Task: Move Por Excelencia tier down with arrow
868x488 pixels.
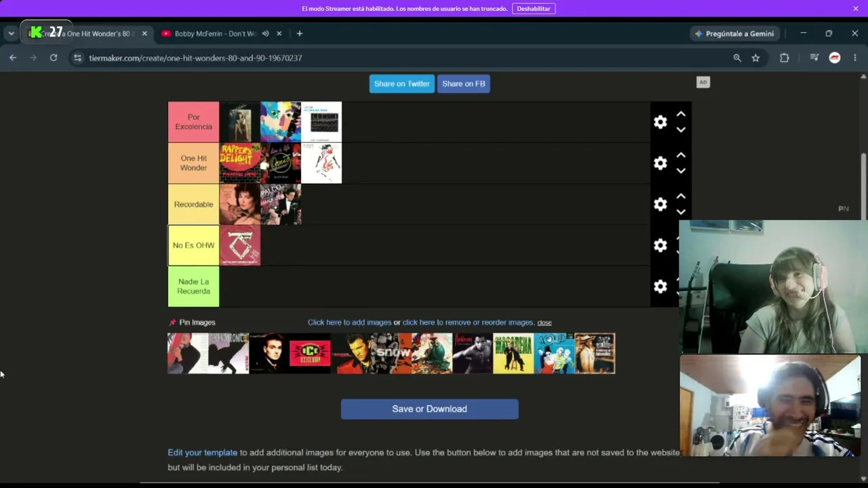Action: pyautogui.click(x=681, y=129)
